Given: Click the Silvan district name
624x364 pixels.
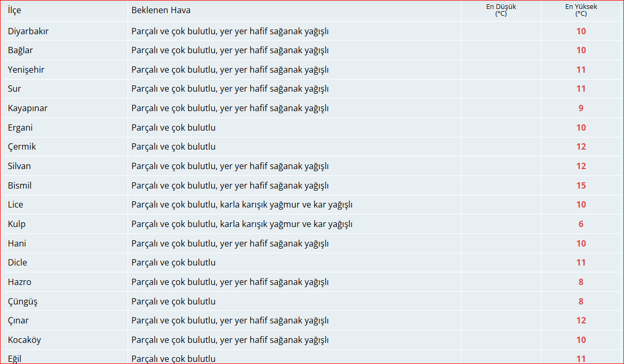Looking at the screenshot, I should tap(19, 166).
